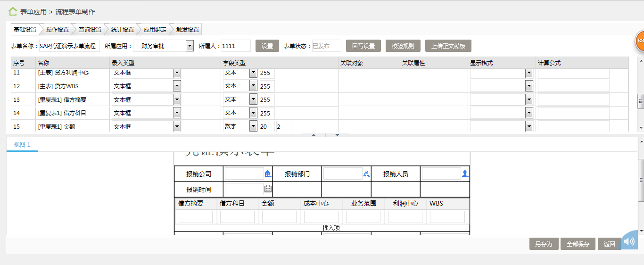
Task: Click department tree icon beside 报销部门
Action: point(366,174)
